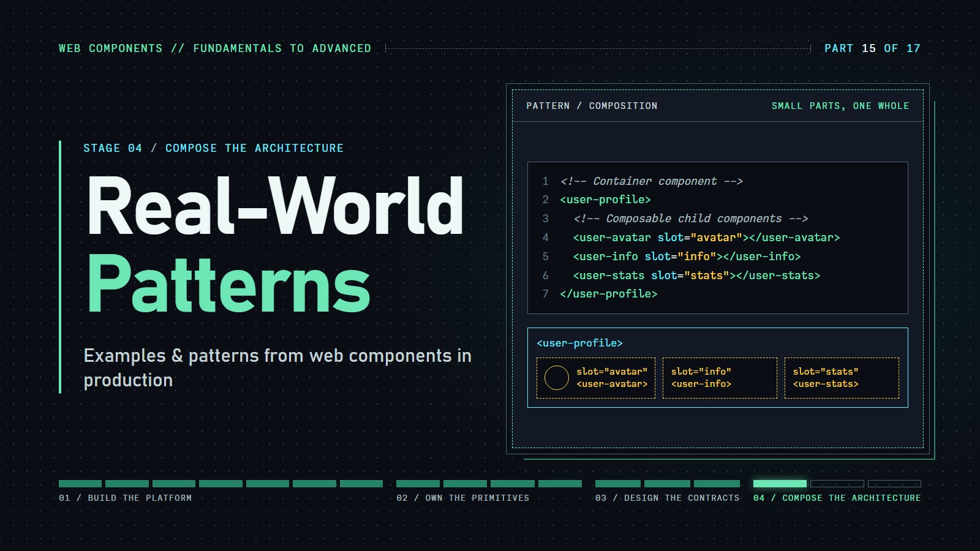
Task: Click '04 / COMPOSE THE ARCHITECTURE' footer label
Action: pos(837,498)
